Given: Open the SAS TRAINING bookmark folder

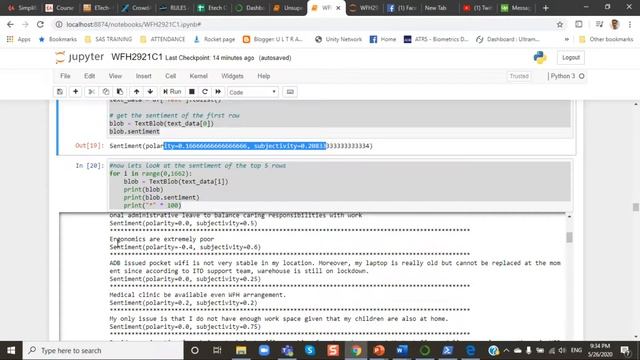Looking at the screenshot, I should point(109,39).
